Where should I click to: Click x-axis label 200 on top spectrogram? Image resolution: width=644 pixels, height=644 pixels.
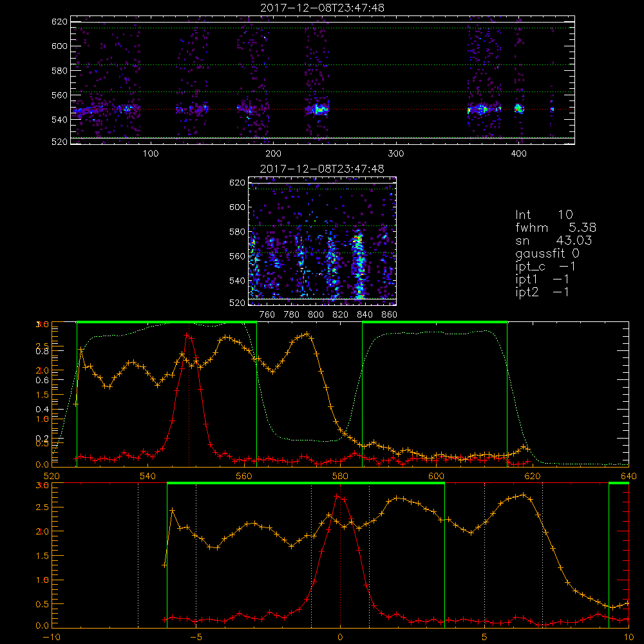click(273, 154)
